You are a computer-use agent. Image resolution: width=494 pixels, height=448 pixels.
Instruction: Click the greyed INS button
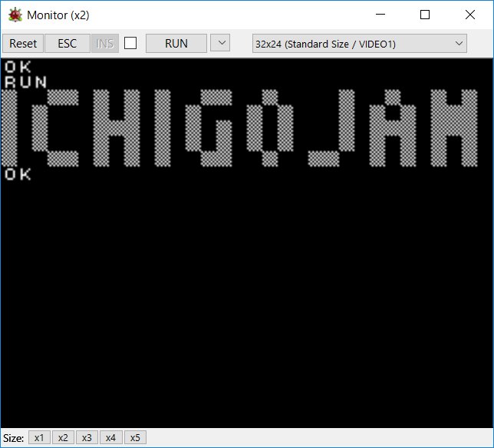tap(105, 44)
